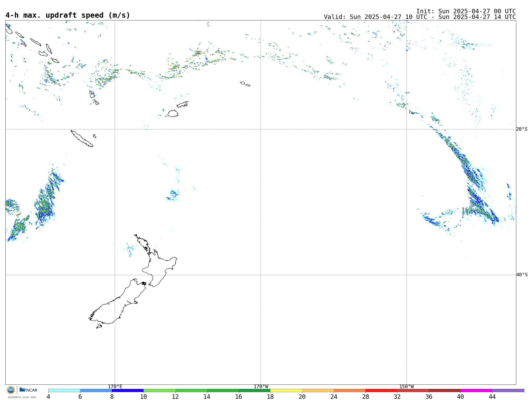Viewport: 532px width, 400px height.
Task: Click the bright red 28-32 colorbar swatch
Action: pyautogui.click(x=381, y=390)
